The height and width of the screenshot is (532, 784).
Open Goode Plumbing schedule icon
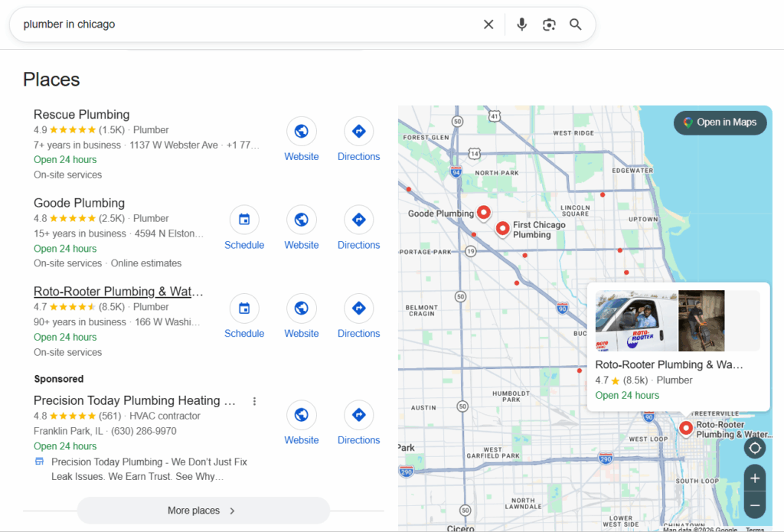pos(244,220)
